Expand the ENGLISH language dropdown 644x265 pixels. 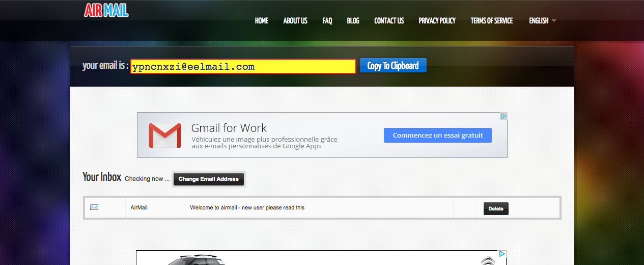(x=542, y=21)
